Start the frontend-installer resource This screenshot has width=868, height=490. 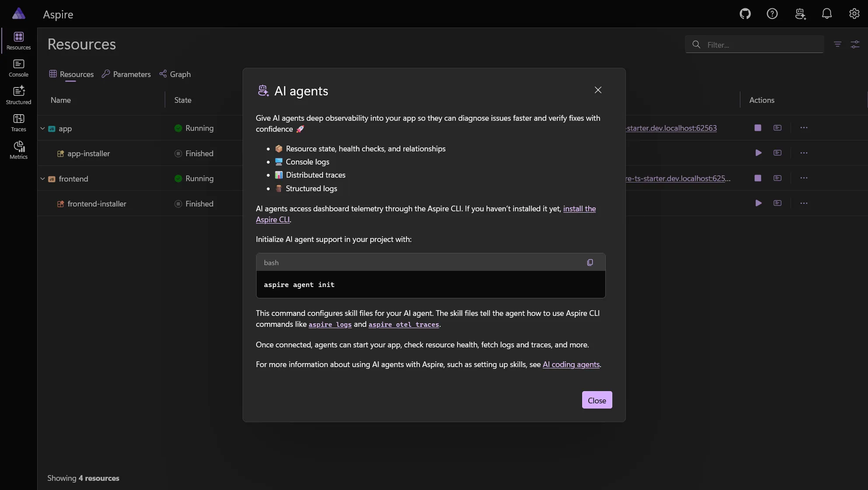[758, 203]
